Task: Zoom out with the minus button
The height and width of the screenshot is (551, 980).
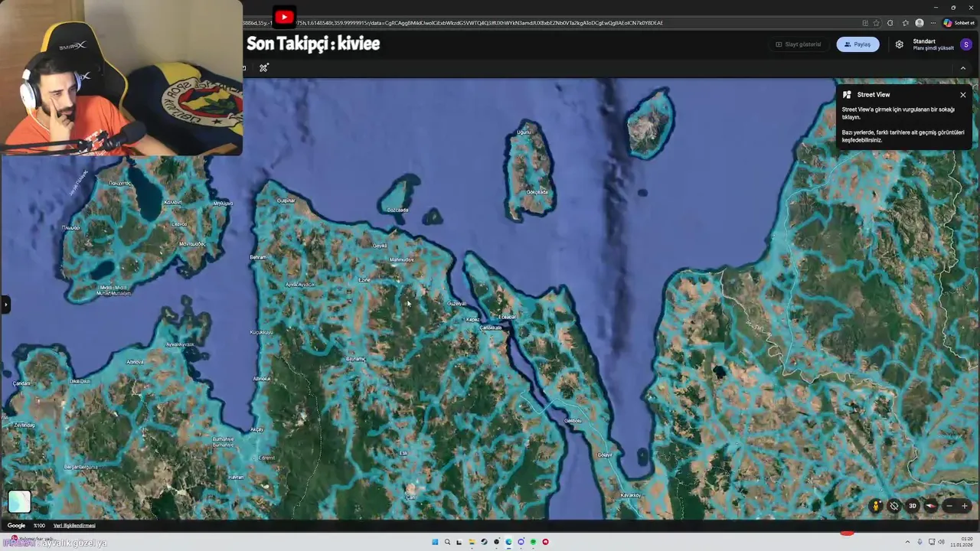Action: click(949, 506)
